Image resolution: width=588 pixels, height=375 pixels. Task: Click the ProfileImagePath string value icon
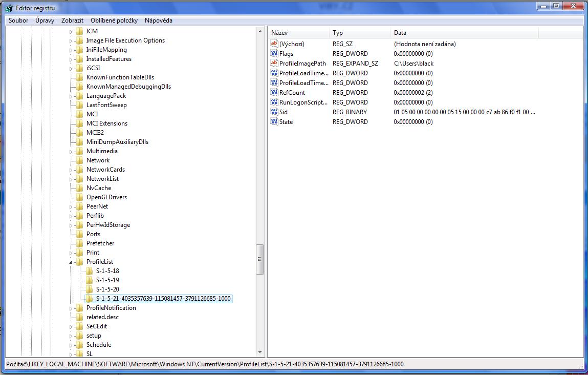pyautogui.click(x=274, y=64)
